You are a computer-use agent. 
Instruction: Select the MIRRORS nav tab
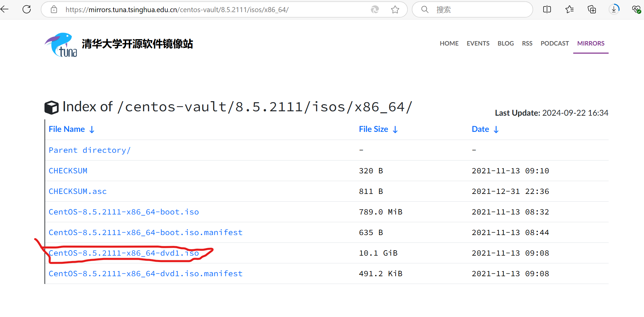point(591,44)
